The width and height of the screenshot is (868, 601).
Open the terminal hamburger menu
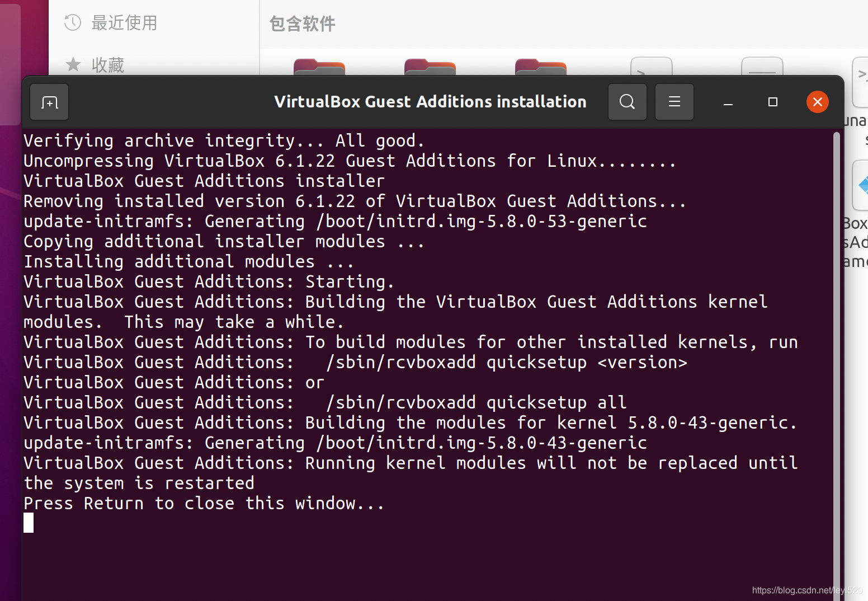pos(674,102)
